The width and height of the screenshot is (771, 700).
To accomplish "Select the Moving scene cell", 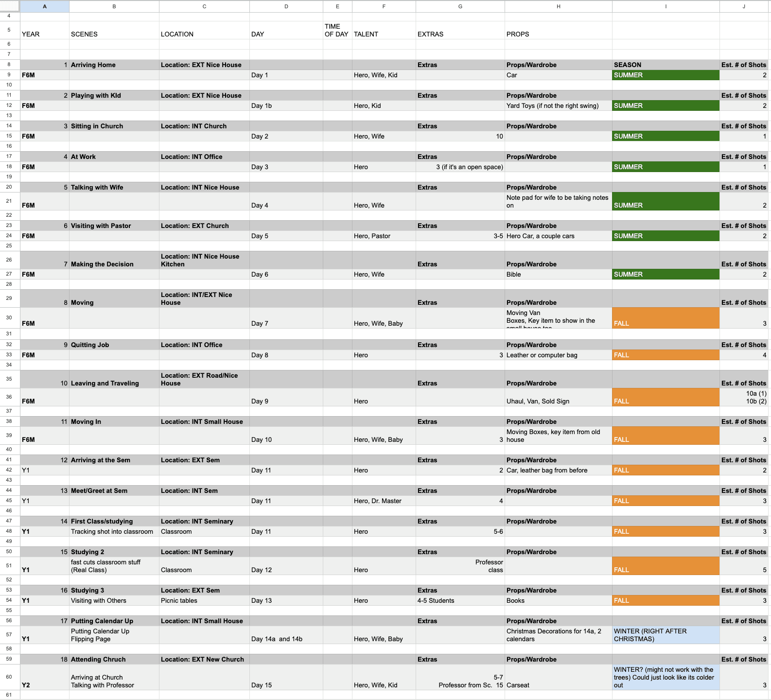I will point(114,298).
